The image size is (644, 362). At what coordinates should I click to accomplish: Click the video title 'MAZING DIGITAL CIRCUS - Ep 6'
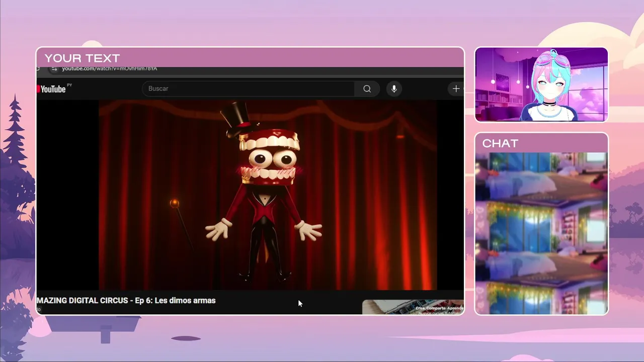pyautogui.click(x=126, y=301)
